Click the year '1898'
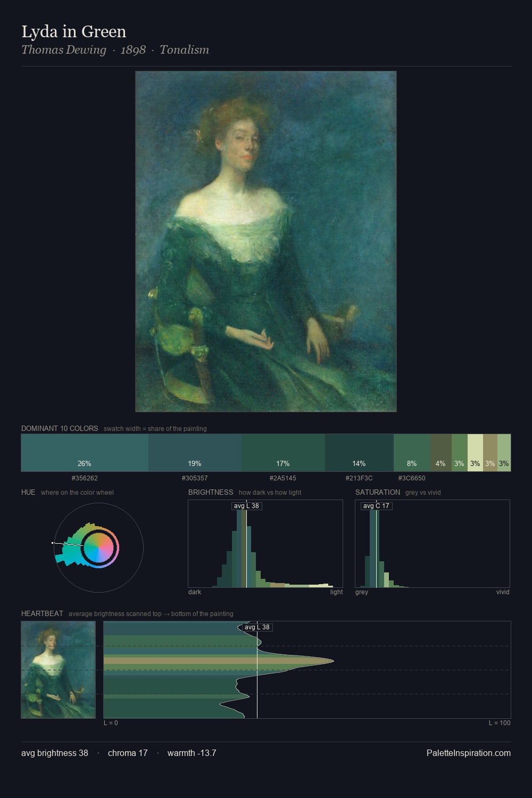This screenshot has height=798, width=532. click(x=133, y=49)
